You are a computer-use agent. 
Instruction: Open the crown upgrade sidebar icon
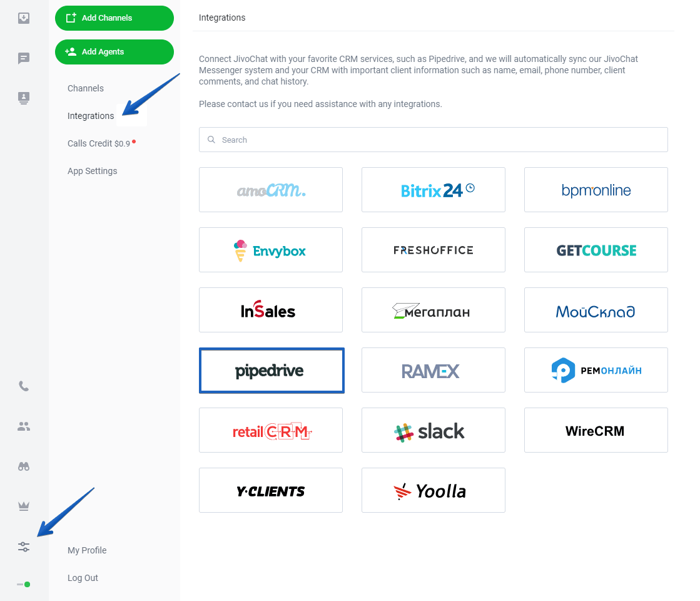pyautogui.click(x=24, y=506)
